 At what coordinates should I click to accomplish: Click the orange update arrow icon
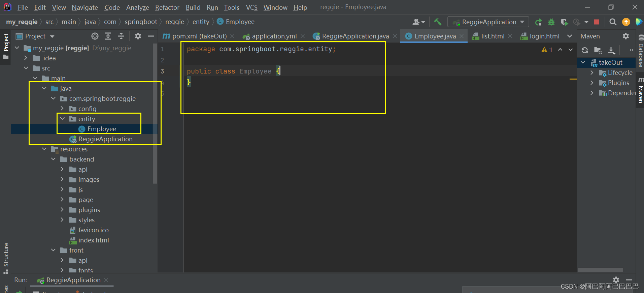pyautogui.click(x=626, y=22)
